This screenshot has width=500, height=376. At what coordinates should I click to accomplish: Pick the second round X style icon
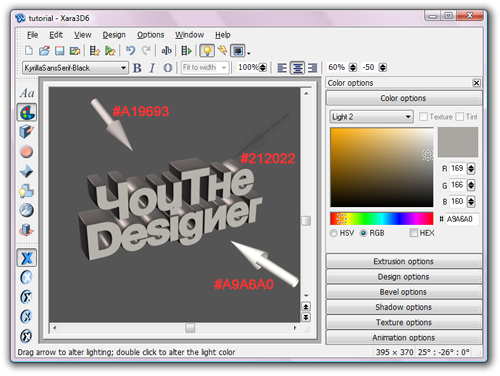[x=27, y=277]
